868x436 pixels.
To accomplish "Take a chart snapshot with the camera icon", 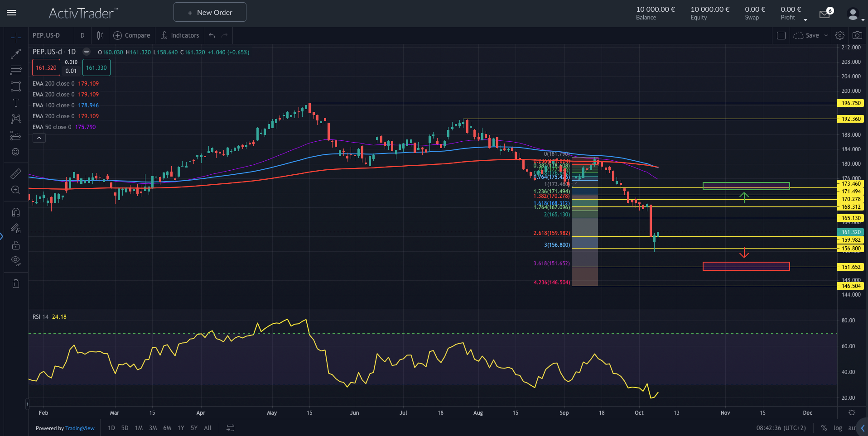I will click(x=857, y=35).
